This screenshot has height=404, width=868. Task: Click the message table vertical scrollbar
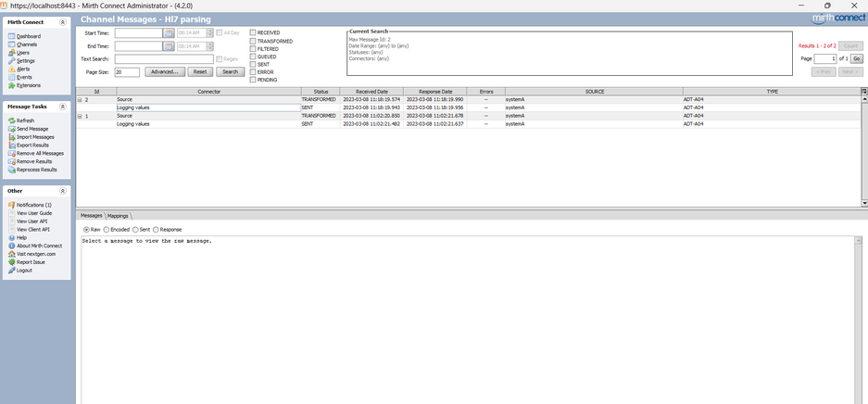864,151
